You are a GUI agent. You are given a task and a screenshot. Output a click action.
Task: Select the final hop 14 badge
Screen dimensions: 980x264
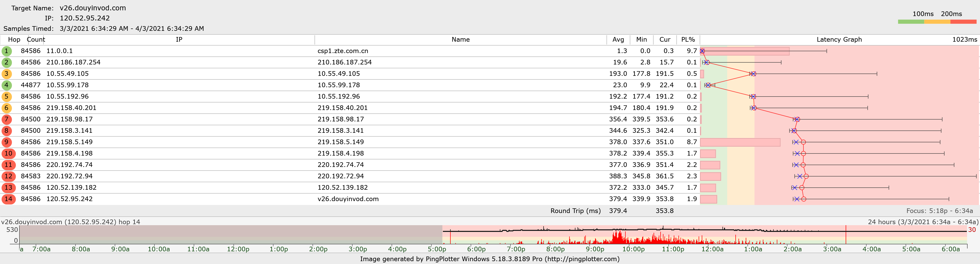[x=8, y=199]
